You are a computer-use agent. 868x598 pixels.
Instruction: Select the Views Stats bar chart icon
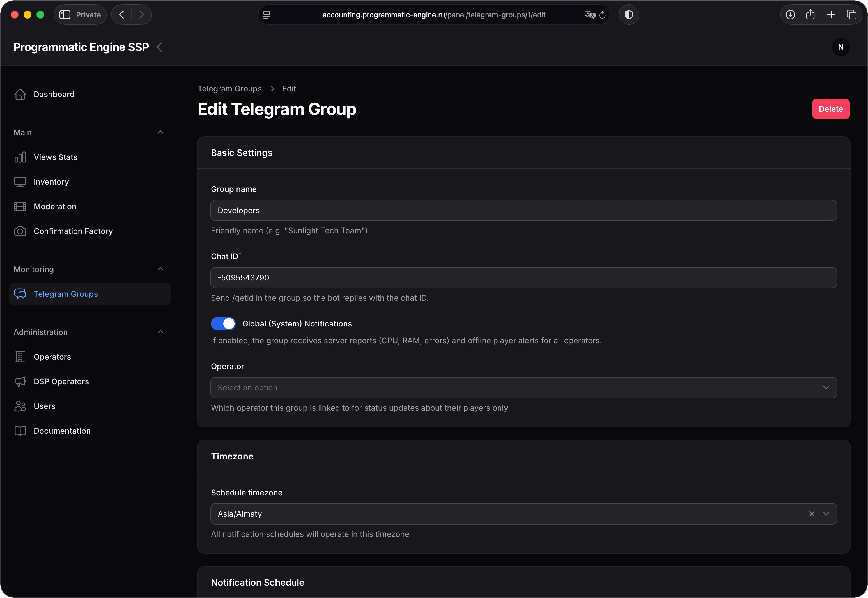(20, 157)
